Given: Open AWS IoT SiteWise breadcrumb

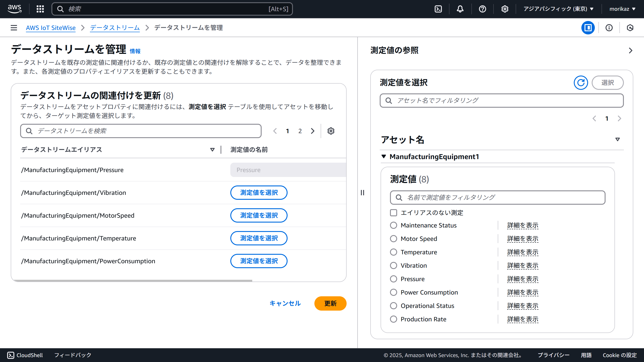Looking at the screenshot, I should point(51,28).
